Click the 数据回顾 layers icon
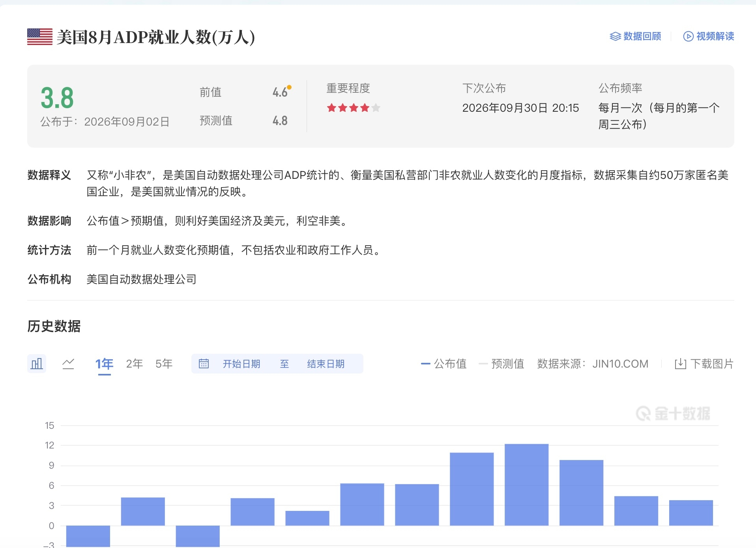This screenshot has width=756, height=548. [x=615, y=36]
